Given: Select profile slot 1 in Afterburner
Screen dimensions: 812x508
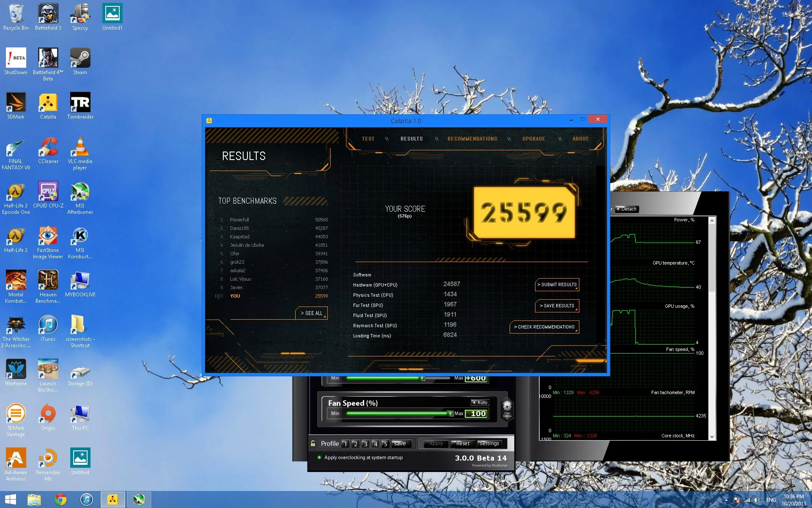Looking at the screenshot, I should point(346,444).
